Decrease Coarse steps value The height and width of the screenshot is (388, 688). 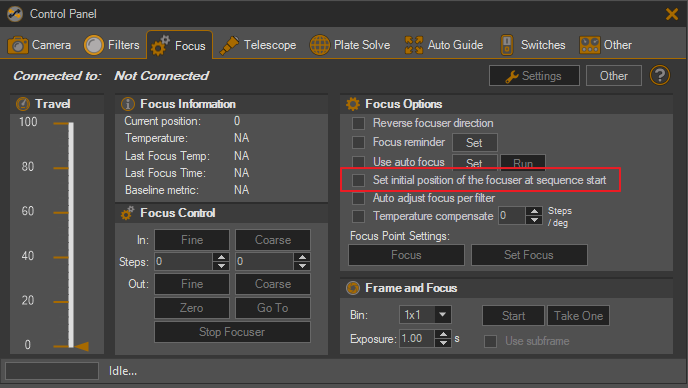point(302,266)
